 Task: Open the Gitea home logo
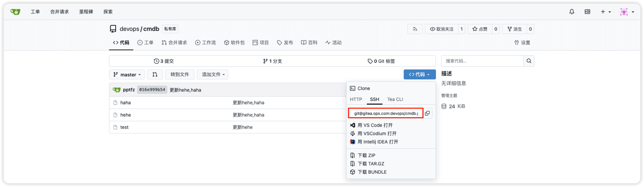(15, 12)
